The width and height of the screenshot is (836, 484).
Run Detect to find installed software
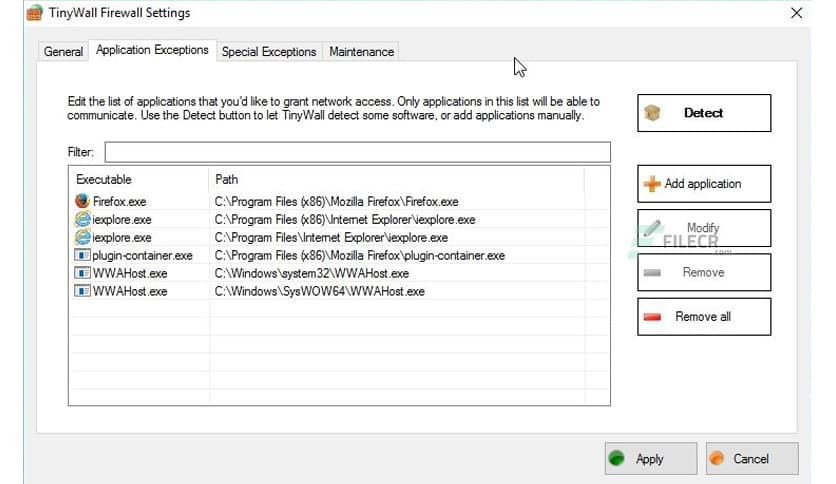pos(704,113)
